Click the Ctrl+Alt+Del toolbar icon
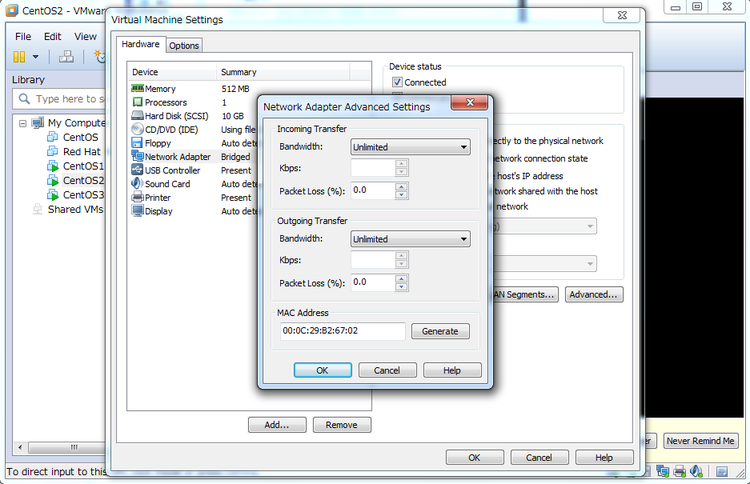 66,57
